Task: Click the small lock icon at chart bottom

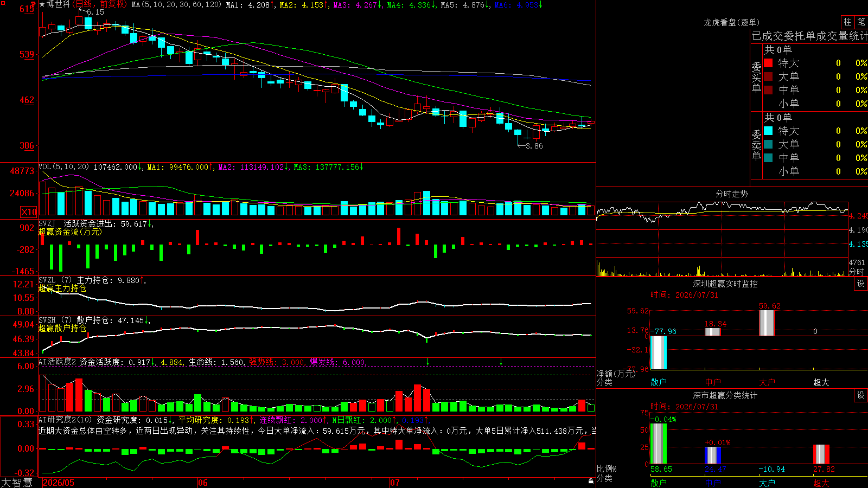Action: click(591, 481)
